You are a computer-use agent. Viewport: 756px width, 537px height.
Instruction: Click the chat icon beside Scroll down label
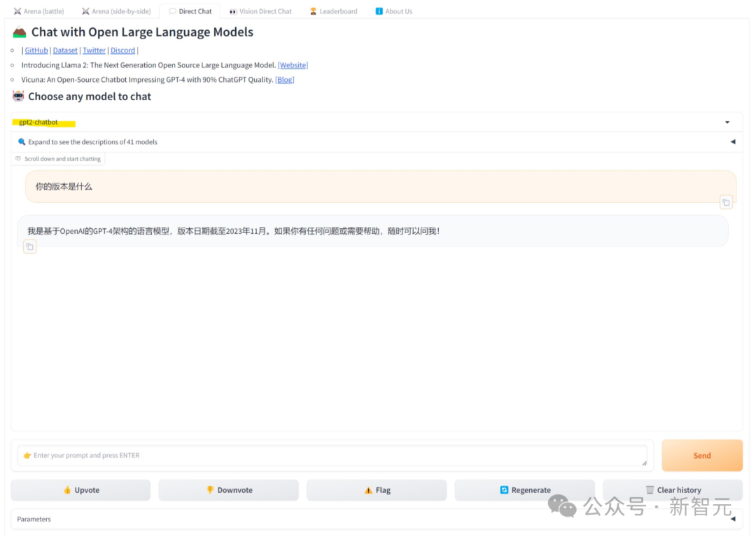tap(18, 159)
